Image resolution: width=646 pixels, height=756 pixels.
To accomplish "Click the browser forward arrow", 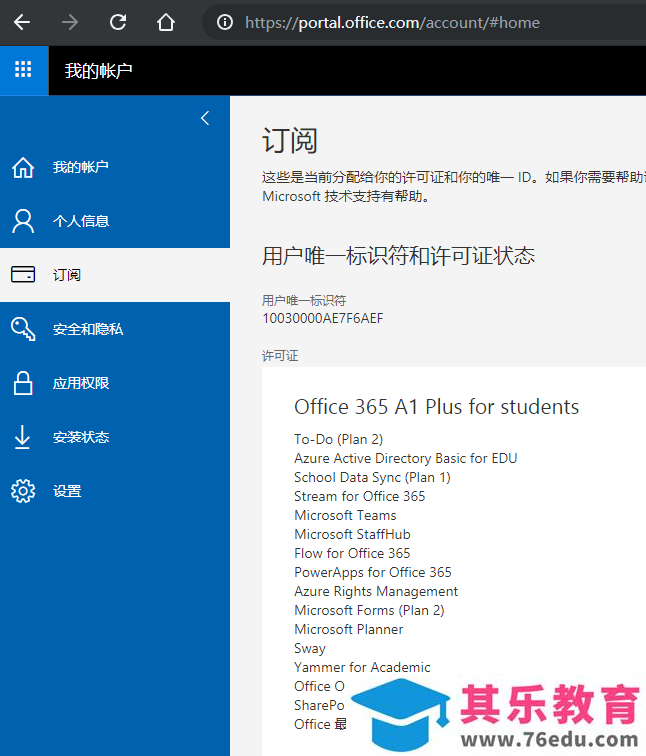I will (70, 22).
